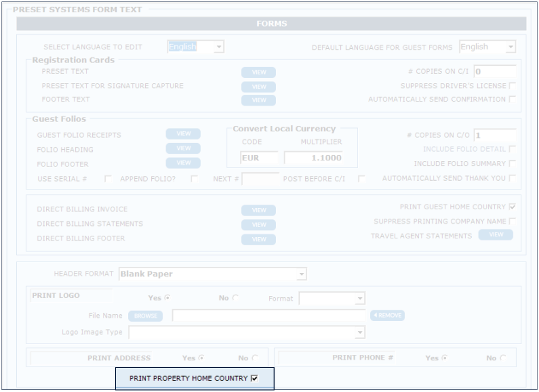The width and height of the screenshot is (539, 392).
Task: View the Travel Agent Statements
Action: (495, 235)
